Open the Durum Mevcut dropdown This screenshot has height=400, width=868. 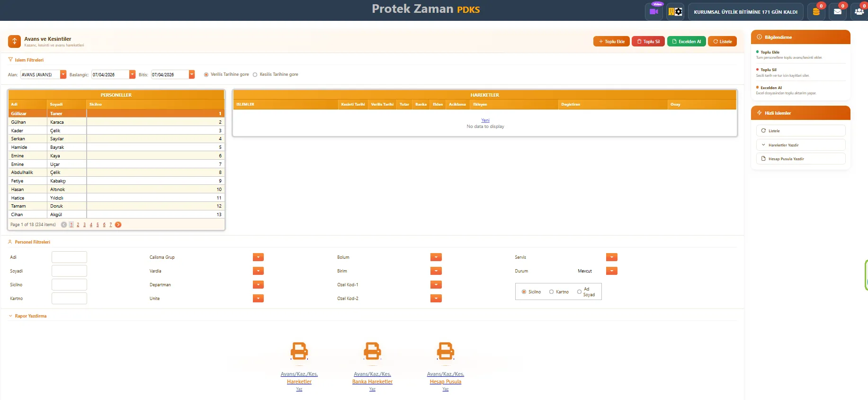(612, 271)
